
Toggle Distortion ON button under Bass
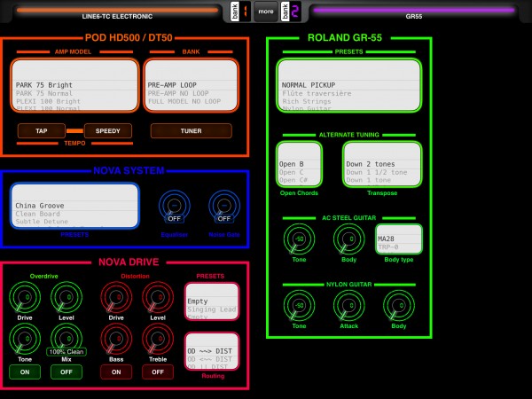(116, 372)
